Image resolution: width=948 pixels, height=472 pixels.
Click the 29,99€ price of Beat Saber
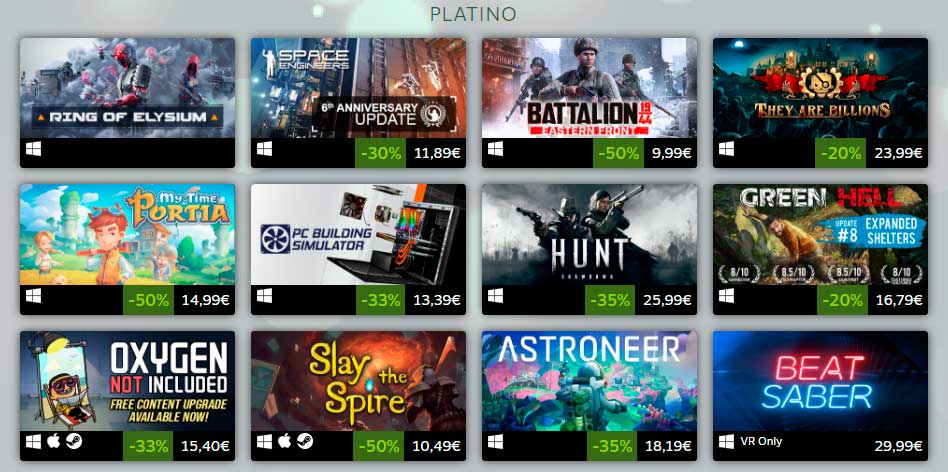[898, 446]
